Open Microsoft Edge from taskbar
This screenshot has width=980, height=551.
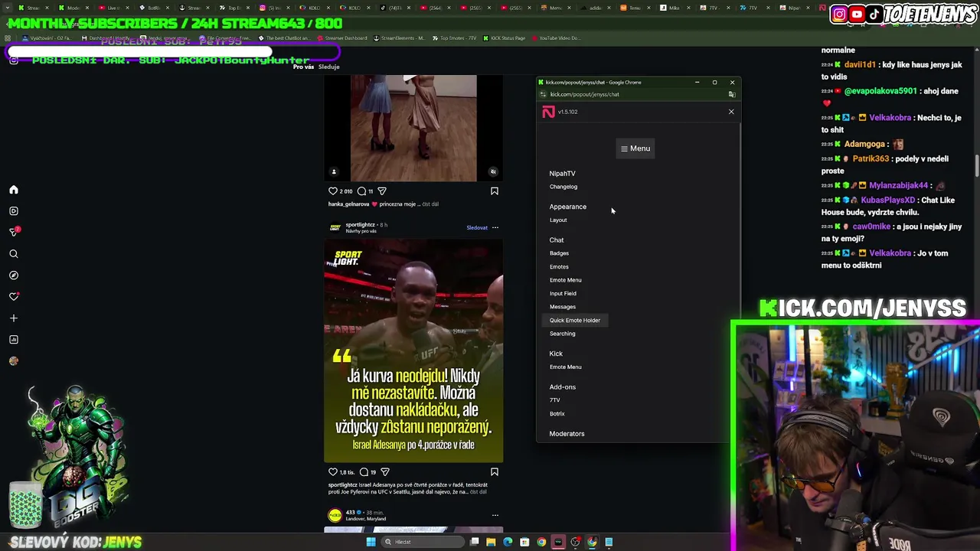(x=508, y=542)
